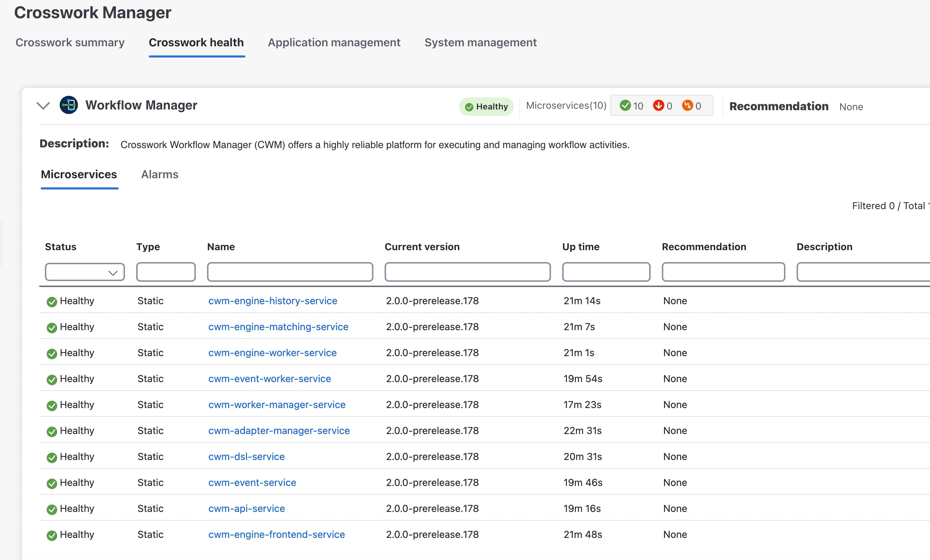Sort by the Status column header
Screen dimensions: 930x560
60,247
